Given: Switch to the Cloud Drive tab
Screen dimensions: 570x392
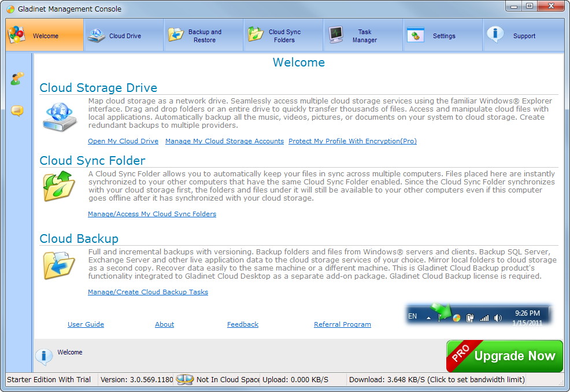Looking at the screenshot, I should pos(123,35).
